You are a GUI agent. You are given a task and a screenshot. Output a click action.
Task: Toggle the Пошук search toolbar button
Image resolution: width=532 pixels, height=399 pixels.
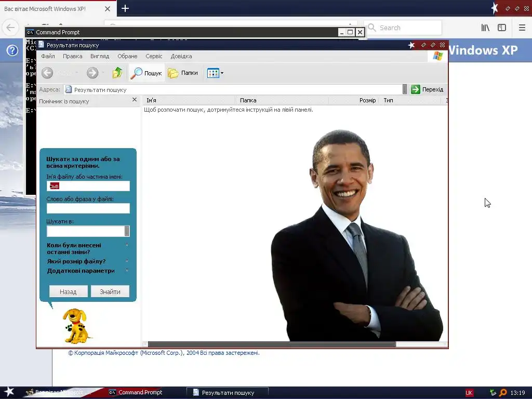147,73
